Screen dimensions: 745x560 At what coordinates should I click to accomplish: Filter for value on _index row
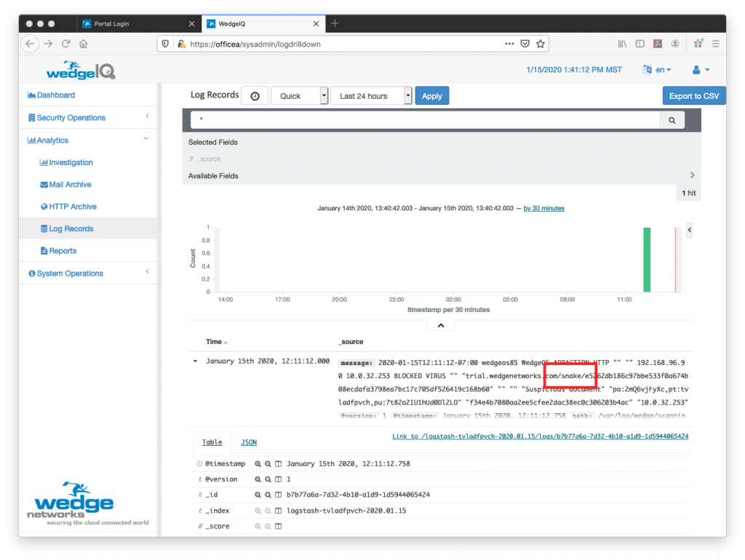(258, 511)
